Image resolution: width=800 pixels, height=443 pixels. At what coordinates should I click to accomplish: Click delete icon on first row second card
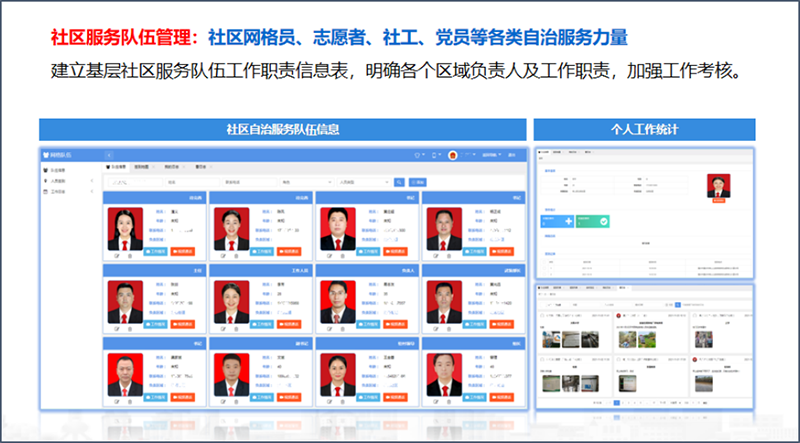[x=236, y=256]
